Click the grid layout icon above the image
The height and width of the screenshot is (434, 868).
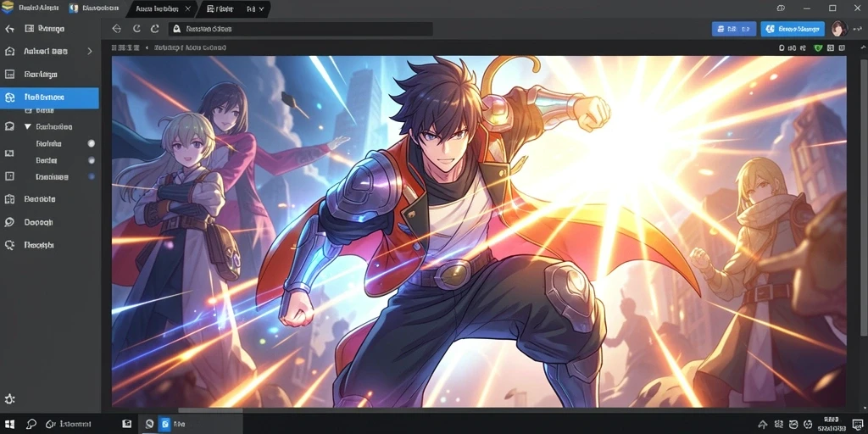tap(831, 48)
